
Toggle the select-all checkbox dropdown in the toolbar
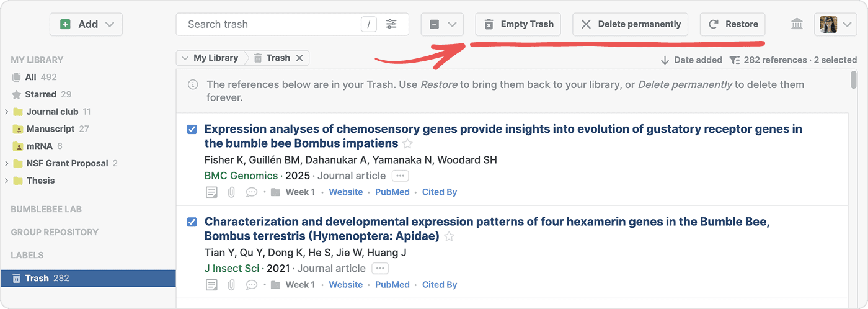(442, 24)
